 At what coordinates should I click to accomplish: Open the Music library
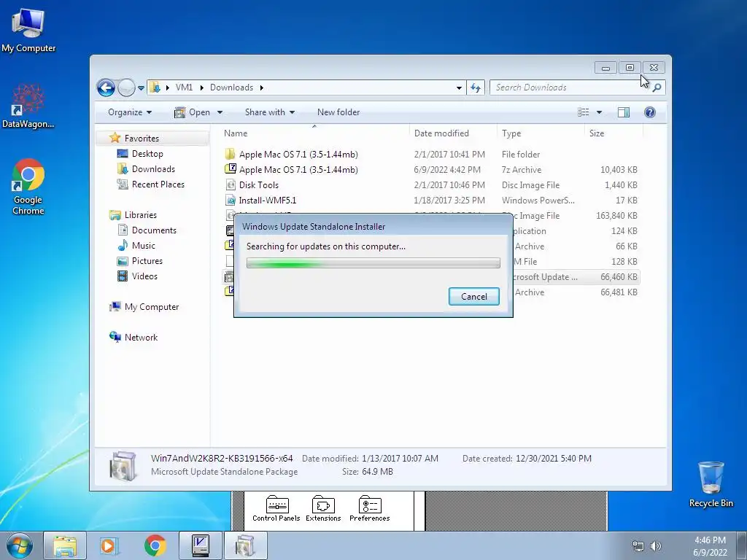click(143, 245)
